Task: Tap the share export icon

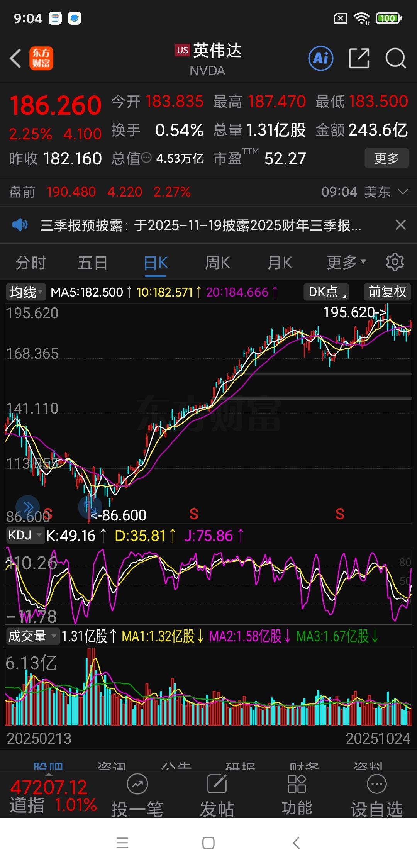Action: tap(359, 58)
